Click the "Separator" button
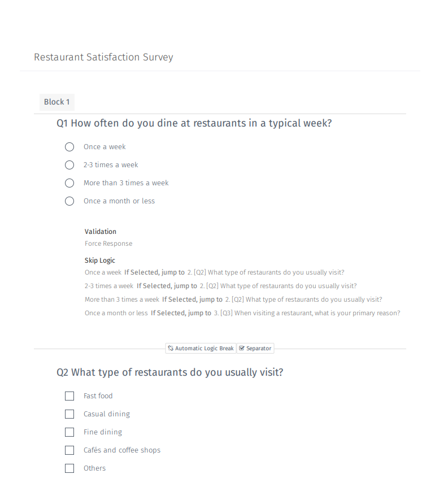448x500 pixels. pyautogui.click(x=255, y=348)
